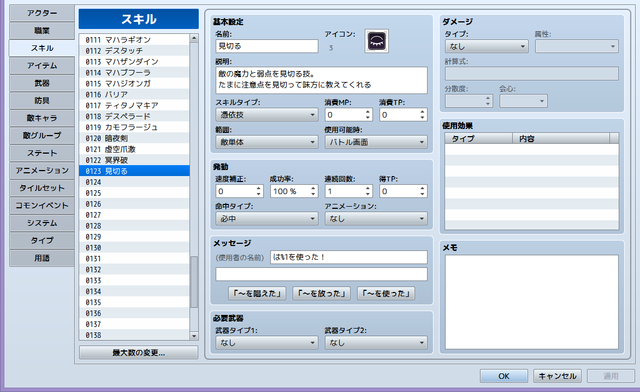Click the 消費MP spinner field
Viewport: 640px width, 392px height.
[x=349, y=115]
